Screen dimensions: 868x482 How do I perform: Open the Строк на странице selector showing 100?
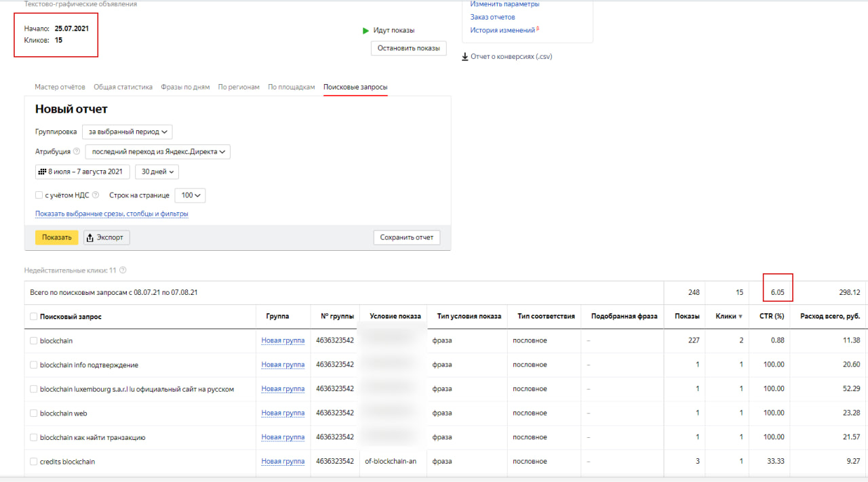click(190, 195)
